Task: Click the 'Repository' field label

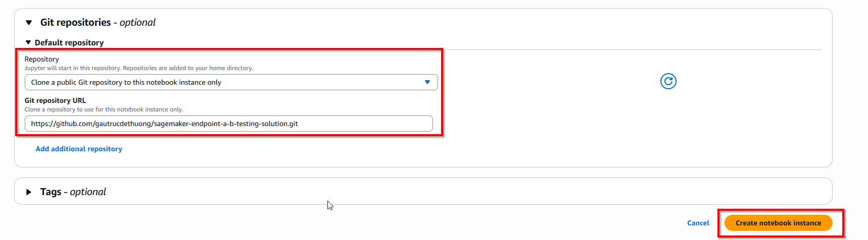Action: click(x=41, y=59)
